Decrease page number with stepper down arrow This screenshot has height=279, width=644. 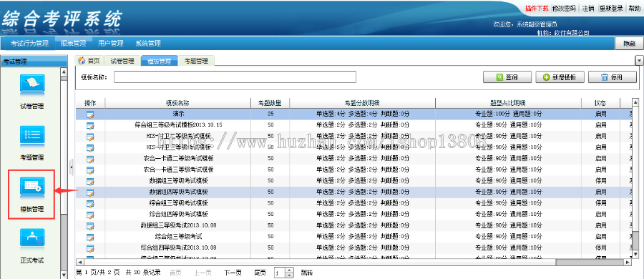[x=290, y=275]
